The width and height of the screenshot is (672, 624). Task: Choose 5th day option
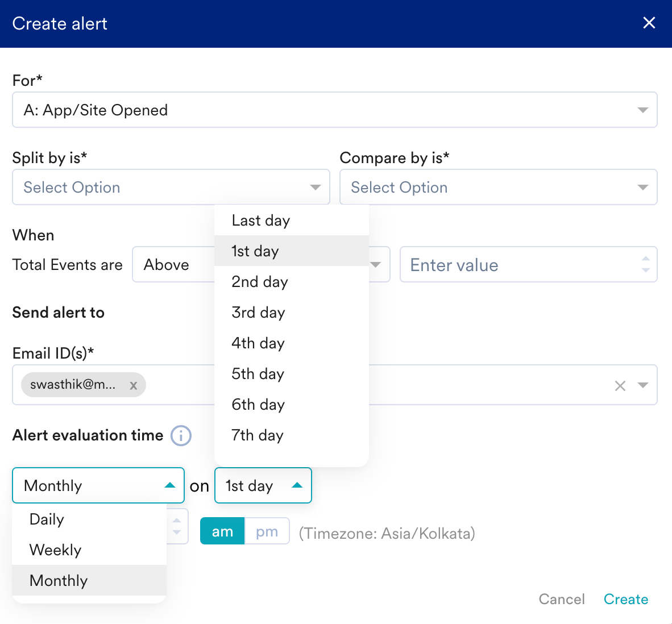(292, 373)
